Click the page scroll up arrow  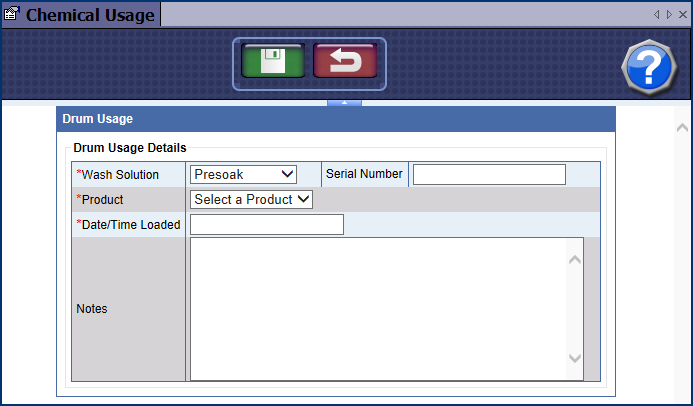[x=682, y=128]
